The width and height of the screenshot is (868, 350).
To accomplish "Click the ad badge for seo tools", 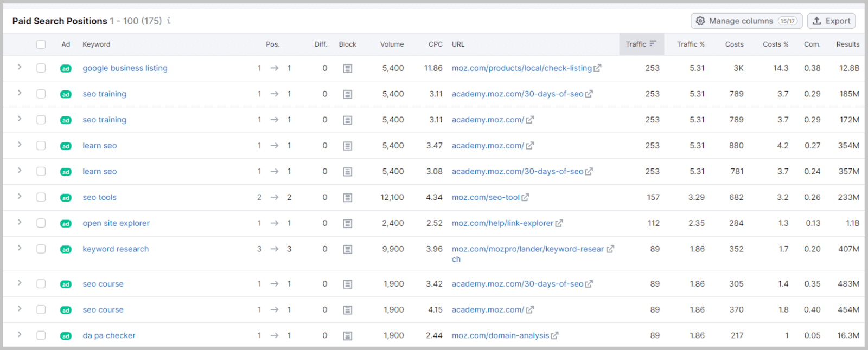I will (x=66, y=198).
